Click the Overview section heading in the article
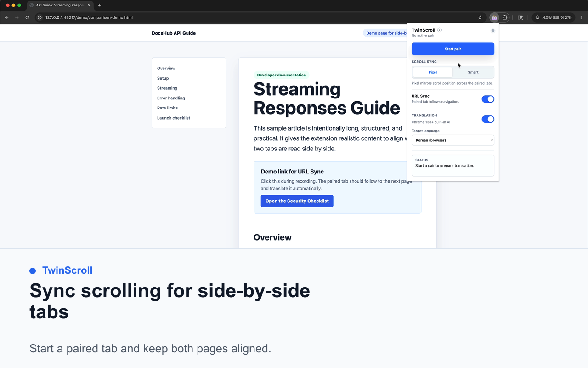The height and width of the screenshot is (368, 588). click(x=272, y=237)
